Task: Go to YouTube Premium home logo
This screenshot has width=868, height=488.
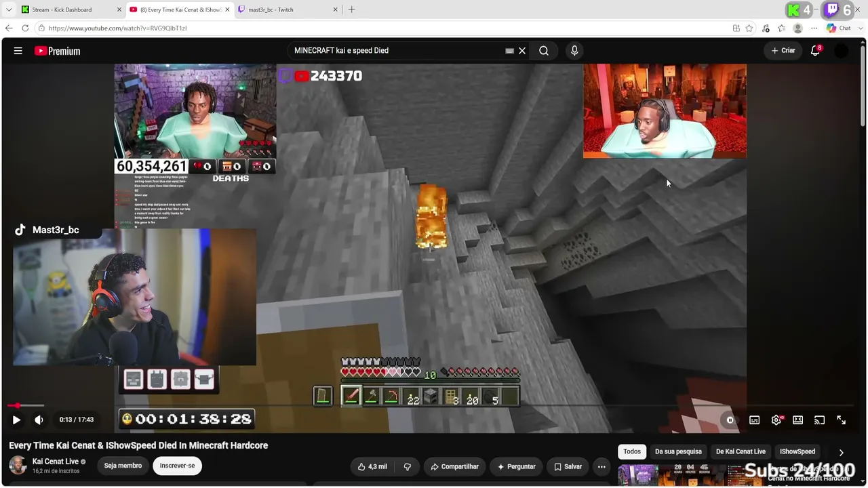Action: pos(57,51)
